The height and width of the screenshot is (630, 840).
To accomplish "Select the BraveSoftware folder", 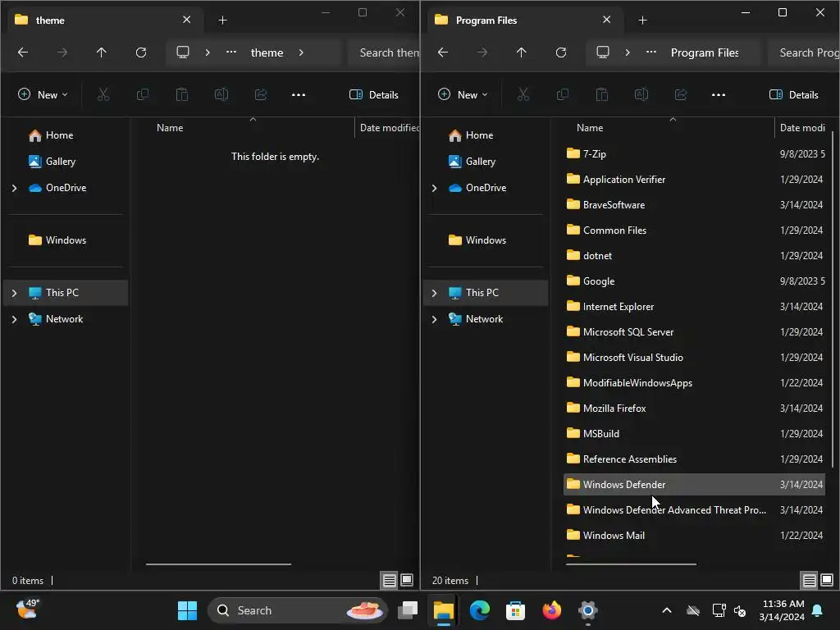I will (694, 205).
